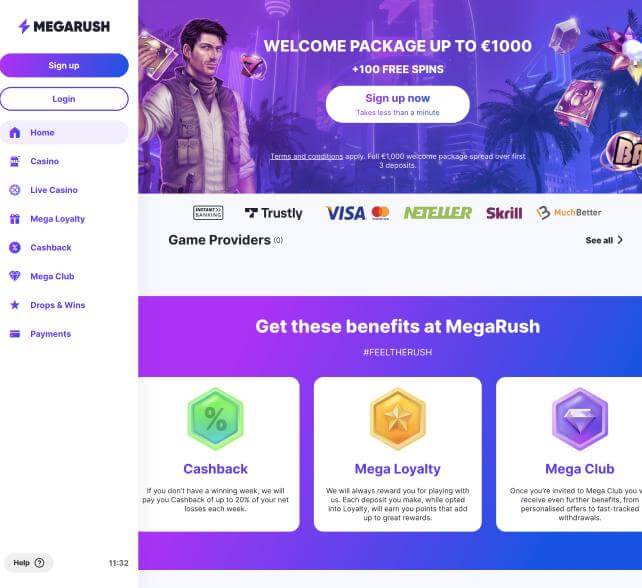Image resolution: width=642 pixels, height=588 pixels.
Task: Select the Cashback circular icon in sidebar
Action: pos(15,247)
